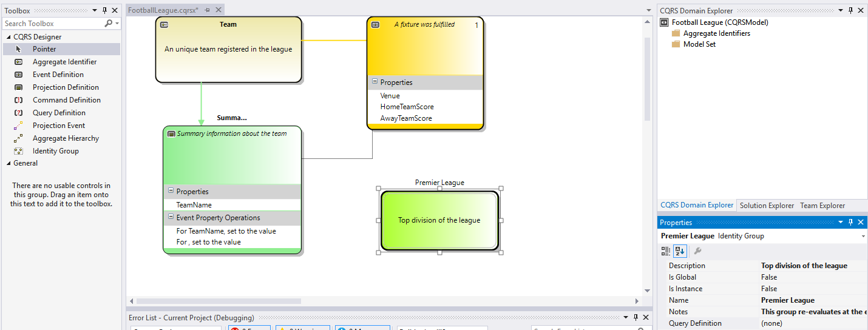The width and height of the screenshot is (868, 330).
Task: Select the Aggregate Identifiers tree node
Action: (717, 33)
